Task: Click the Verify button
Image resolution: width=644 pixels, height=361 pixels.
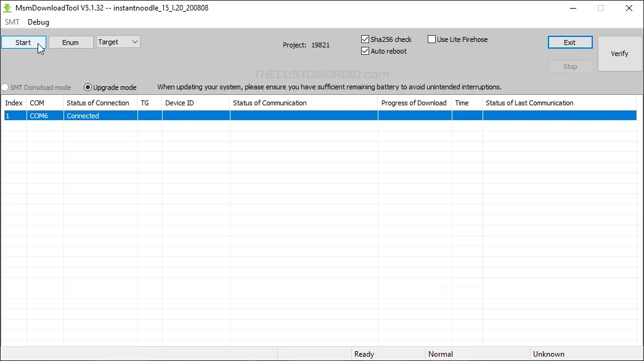Action: pyautogui.click(x=619, y=54)
